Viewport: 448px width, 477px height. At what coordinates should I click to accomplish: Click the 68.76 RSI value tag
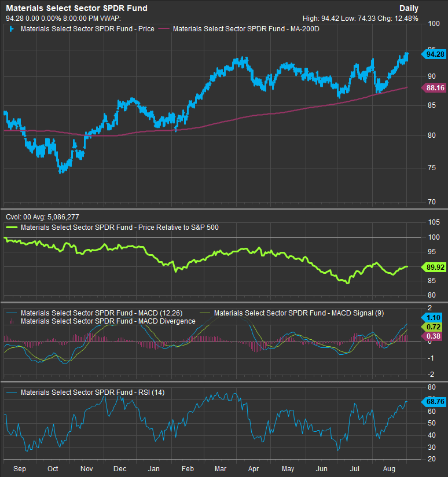[x=434, y=402]
